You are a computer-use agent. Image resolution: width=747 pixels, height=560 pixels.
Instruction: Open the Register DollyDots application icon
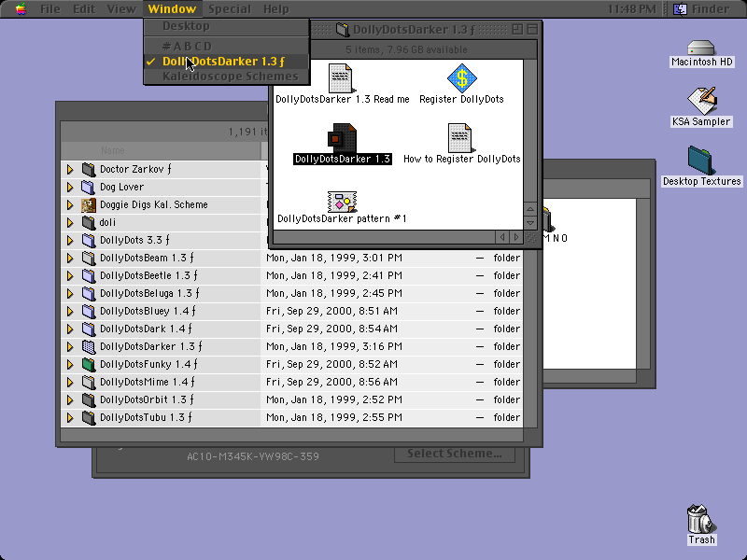tap(461, 78)
